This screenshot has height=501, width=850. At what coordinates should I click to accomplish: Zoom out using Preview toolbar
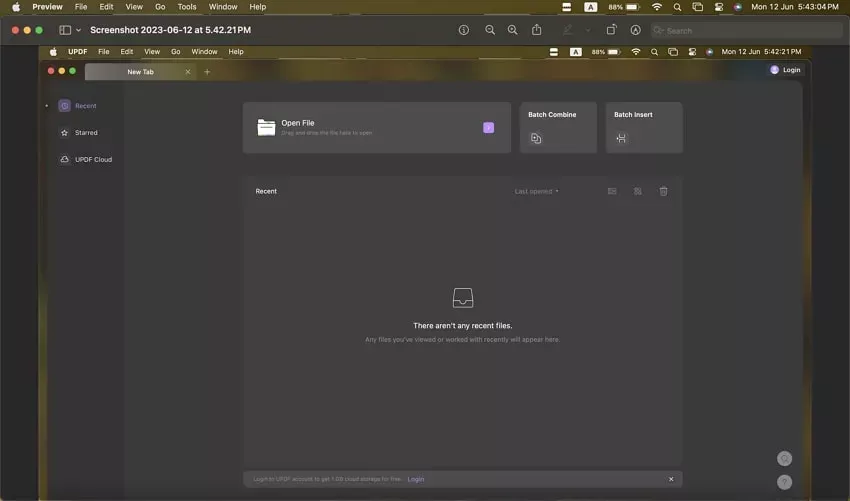490,30
